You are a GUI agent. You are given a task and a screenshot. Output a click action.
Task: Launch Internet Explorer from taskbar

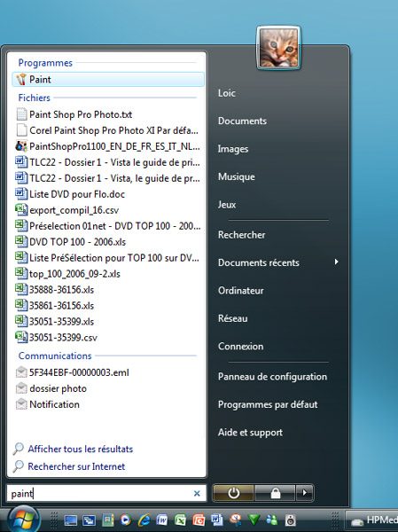coord(144,520)
